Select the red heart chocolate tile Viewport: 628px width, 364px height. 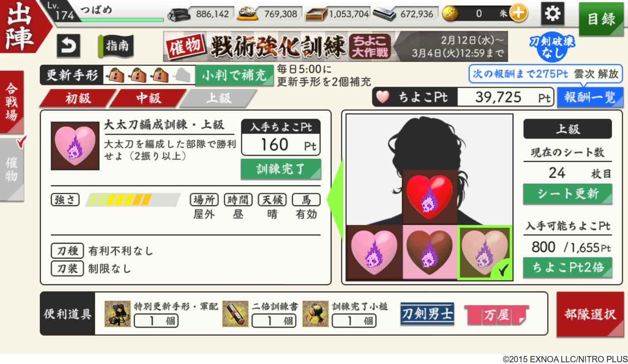pyautogui.click(x=429, y=197)
